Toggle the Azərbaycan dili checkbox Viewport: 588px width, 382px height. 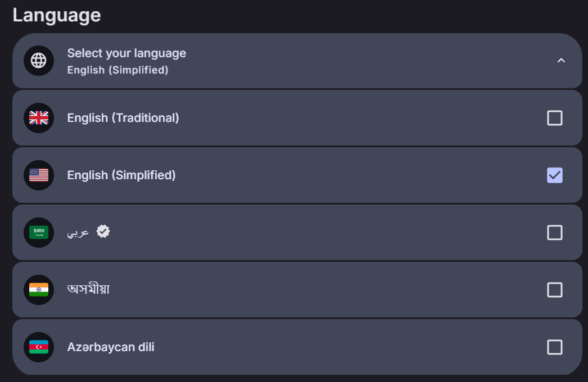click(554, 347)
